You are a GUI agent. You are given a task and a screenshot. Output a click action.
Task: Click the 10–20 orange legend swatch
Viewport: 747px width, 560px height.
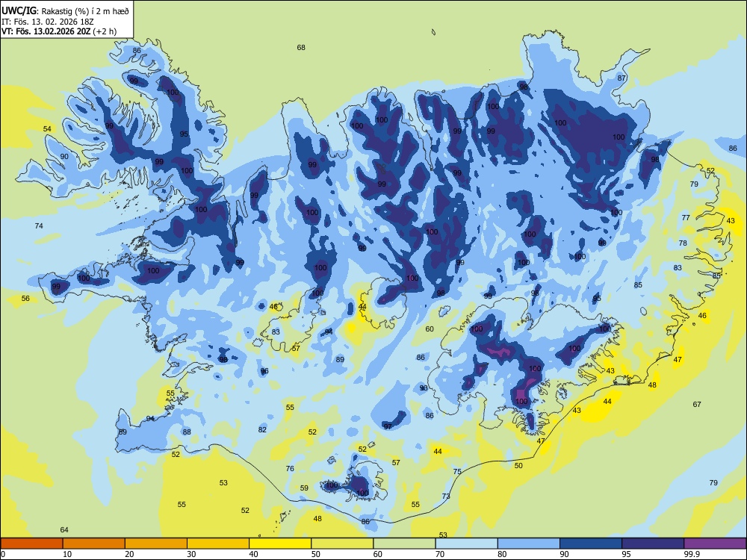[94, 544]
